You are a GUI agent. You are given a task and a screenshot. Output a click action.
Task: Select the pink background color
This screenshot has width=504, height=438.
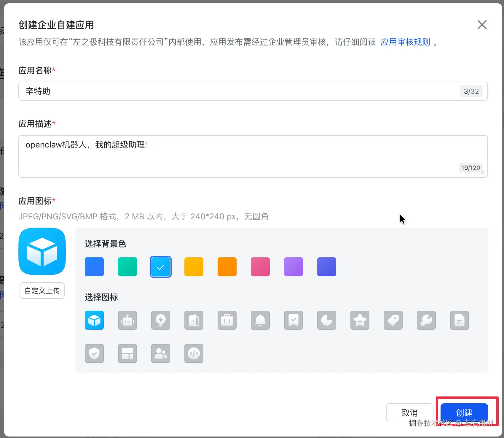(260, 267)
